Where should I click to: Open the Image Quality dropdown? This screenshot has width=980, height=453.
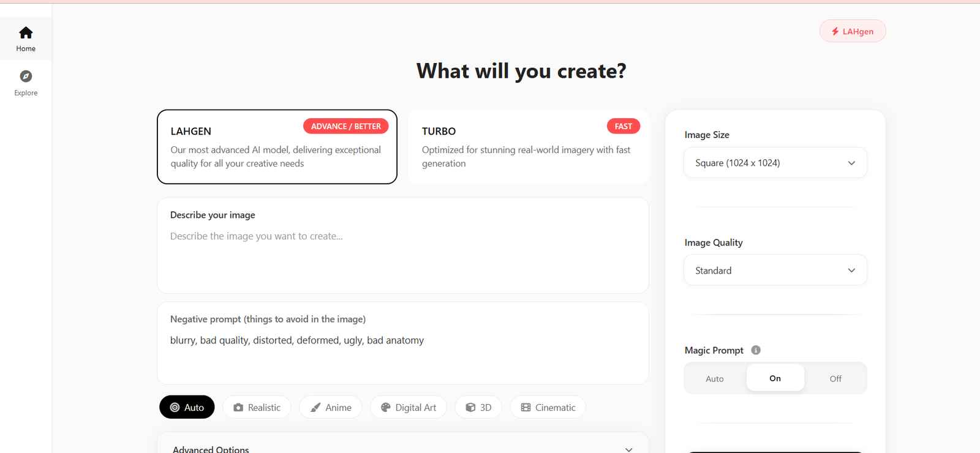click(775, 271)
